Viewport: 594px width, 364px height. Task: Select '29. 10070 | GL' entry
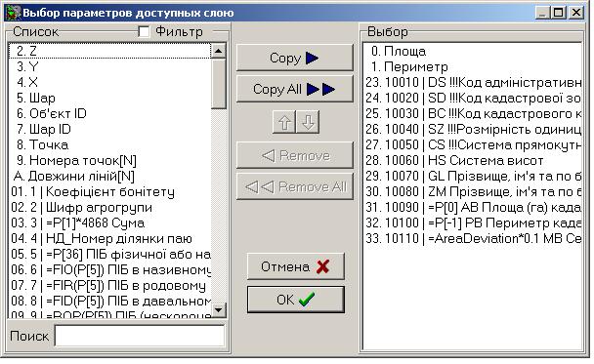(472, 177)
